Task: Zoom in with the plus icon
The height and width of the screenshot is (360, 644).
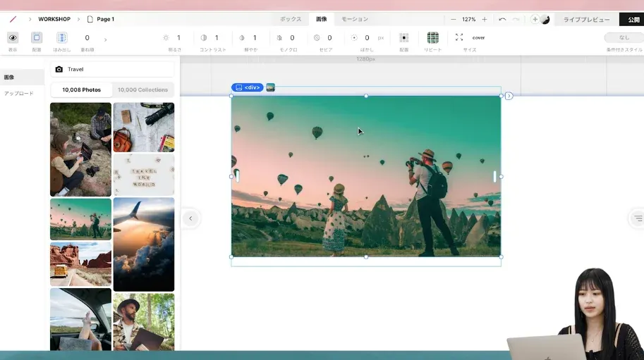Action: pyautogui.click(x=484, y=19)
